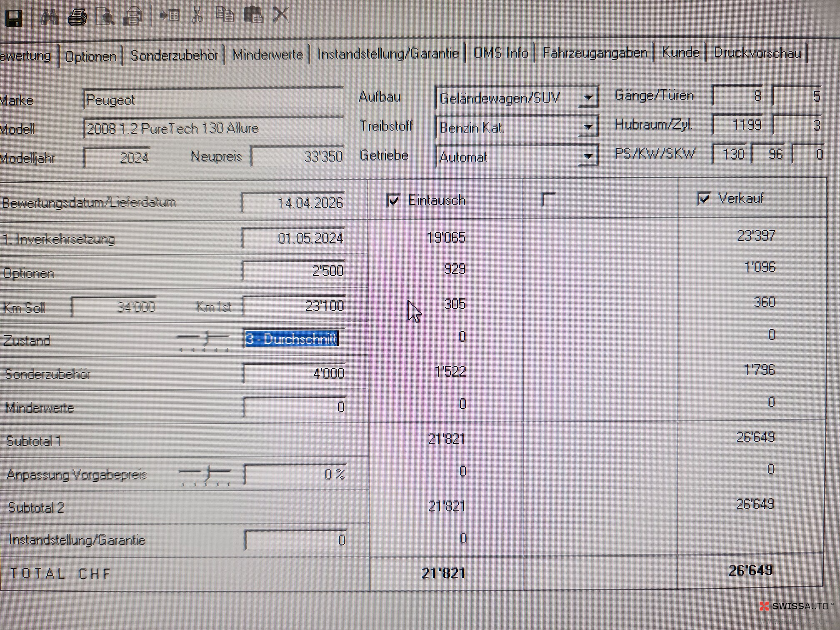Screen dimensions: 840x630
Task: Click the Km Soll field
Action: (114, 307)
